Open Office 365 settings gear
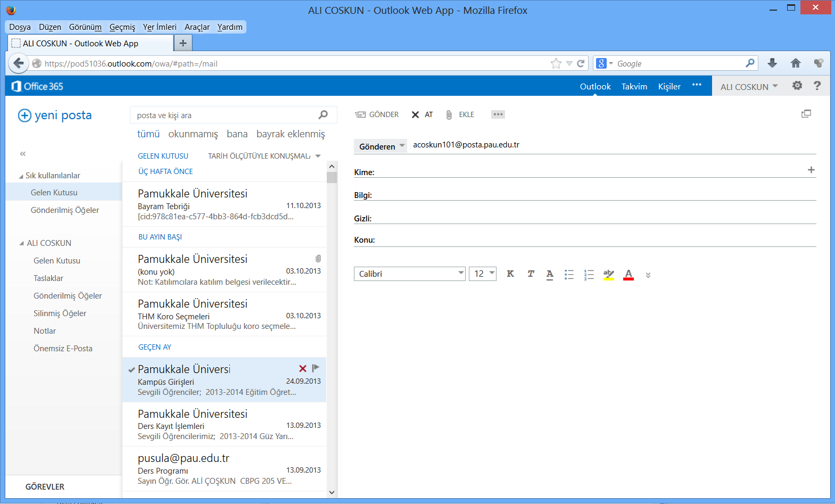This screenshot has height=504, width=835. click(797, 86)
